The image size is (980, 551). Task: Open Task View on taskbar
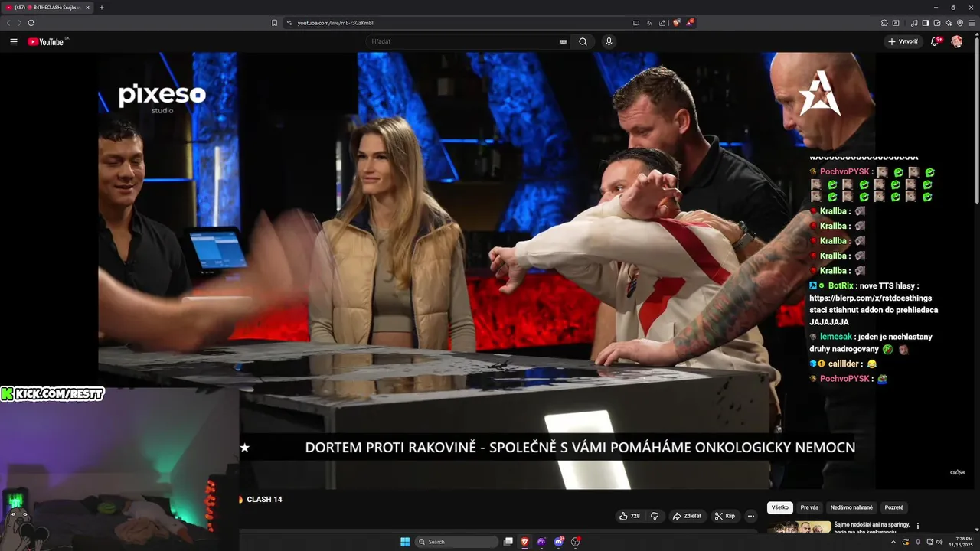[508, 542]
